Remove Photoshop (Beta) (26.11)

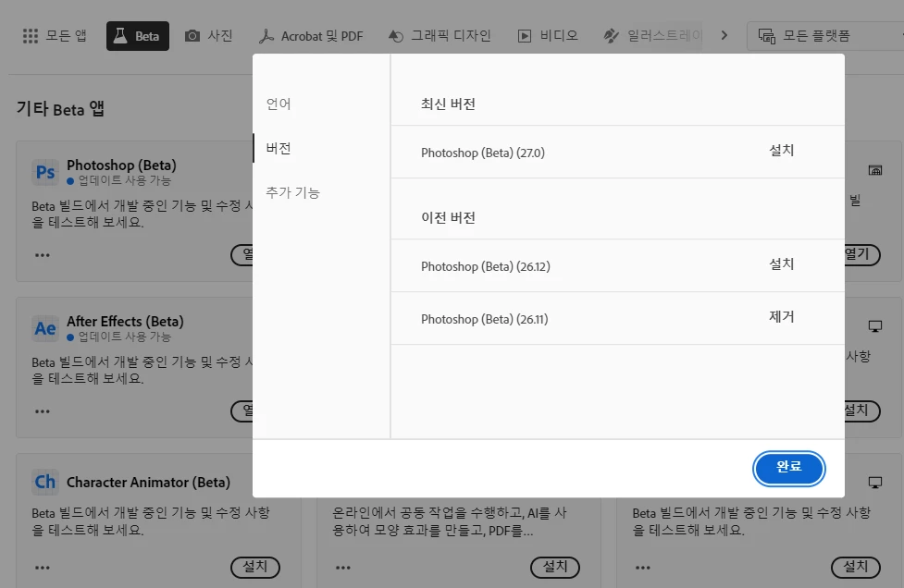(782, 317)
